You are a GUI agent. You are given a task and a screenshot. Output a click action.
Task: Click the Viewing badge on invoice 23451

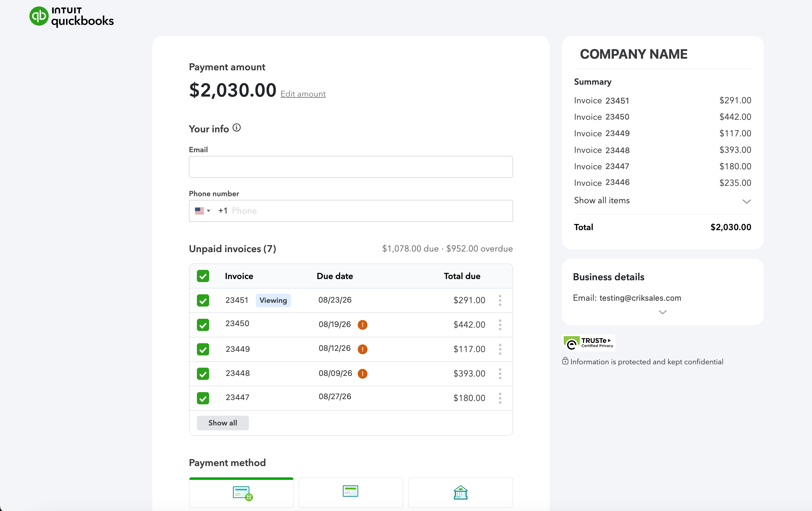tap(273, 300)
